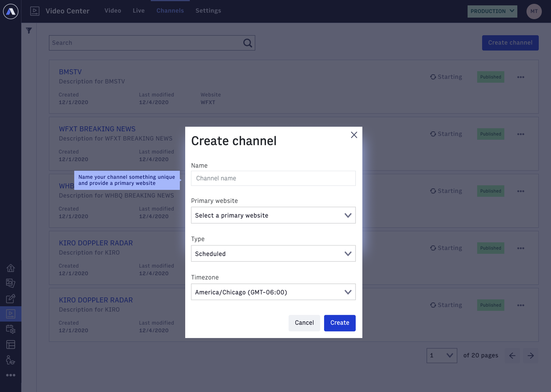
Task: Open the first KIRO DOPPLER RADAR link
Action: [x=96, y=243]
